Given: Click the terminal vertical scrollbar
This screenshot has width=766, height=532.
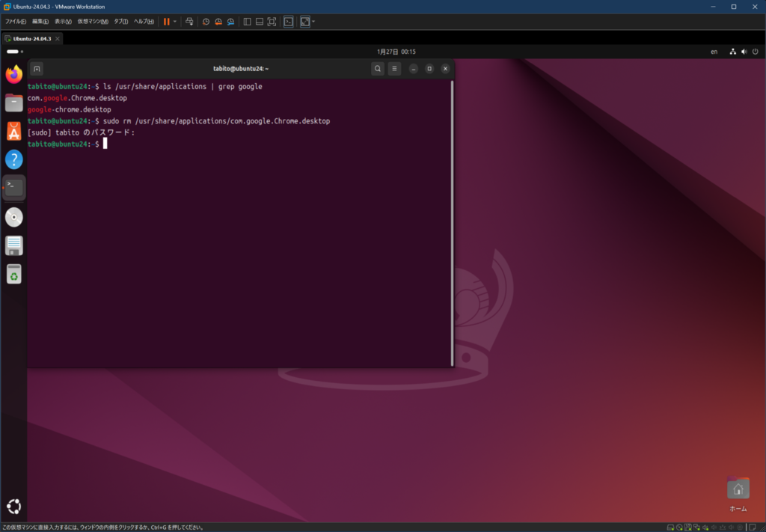Looking at the screenshot, I should [452, 223].
